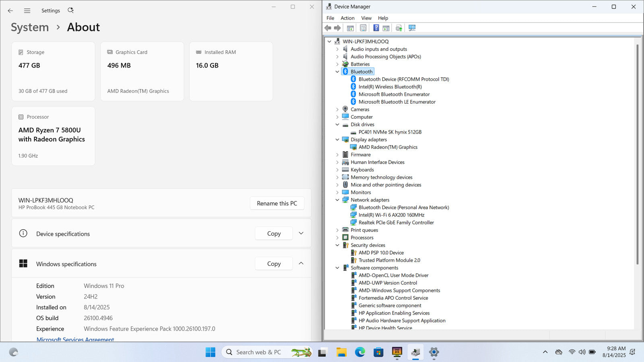Go back using the Settings back arrow
The image size is (644, 362).
point(10,10)
